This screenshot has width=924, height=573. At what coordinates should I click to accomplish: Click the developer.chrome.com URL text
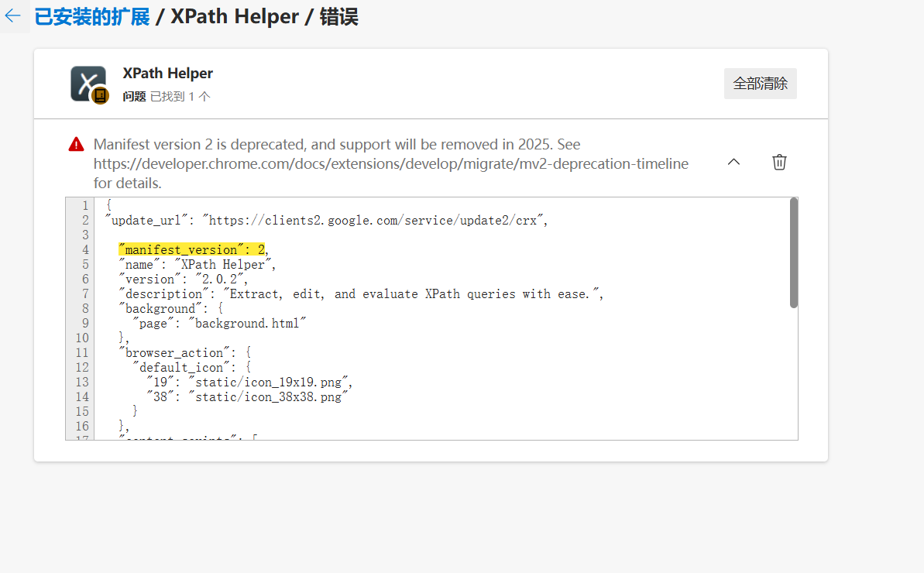pyautogui.click(x=390, y=163)
